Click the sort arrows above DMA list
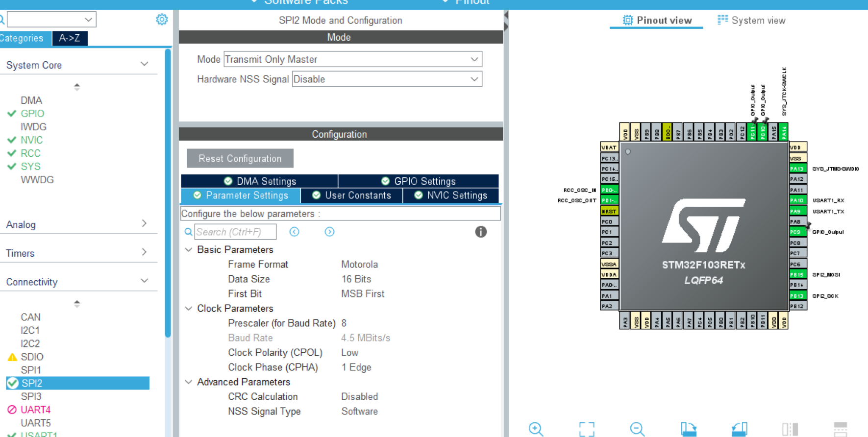The height and width of the screenshot is (437, 868). (x=77, y=87)
